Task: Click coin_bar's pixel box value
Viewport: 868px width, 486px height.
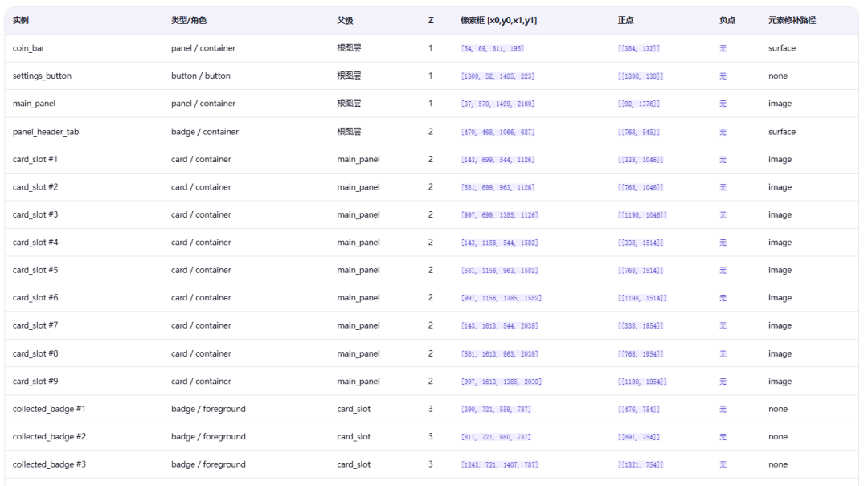Action: 493,49
